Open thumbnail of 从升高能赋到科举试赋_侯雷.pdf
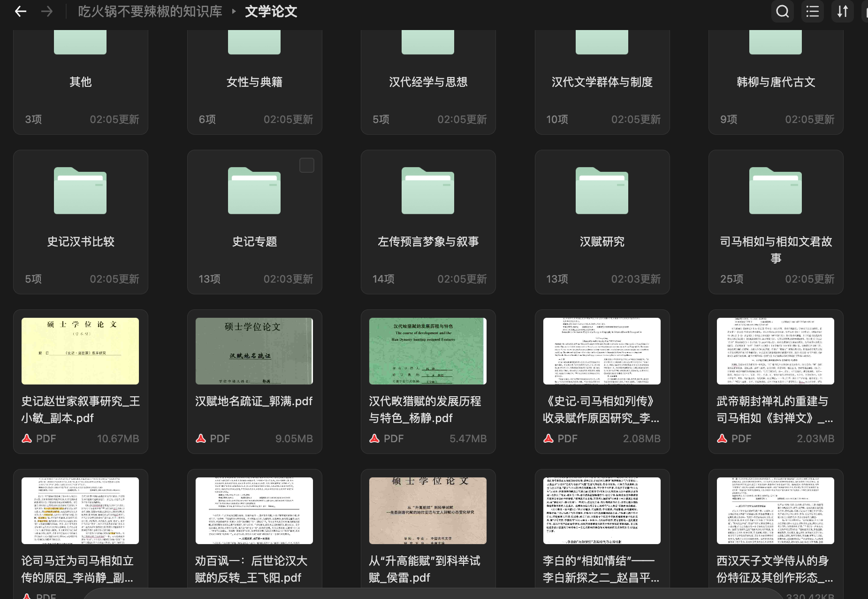This screenshot has width=868, height=599. 428,510
